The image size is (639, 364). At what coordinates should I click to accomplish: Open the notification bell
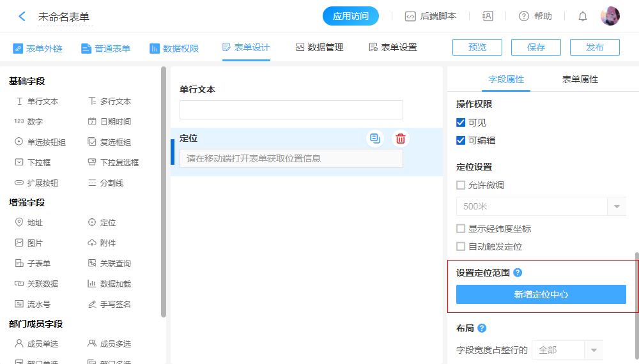[x=583, y=17]
